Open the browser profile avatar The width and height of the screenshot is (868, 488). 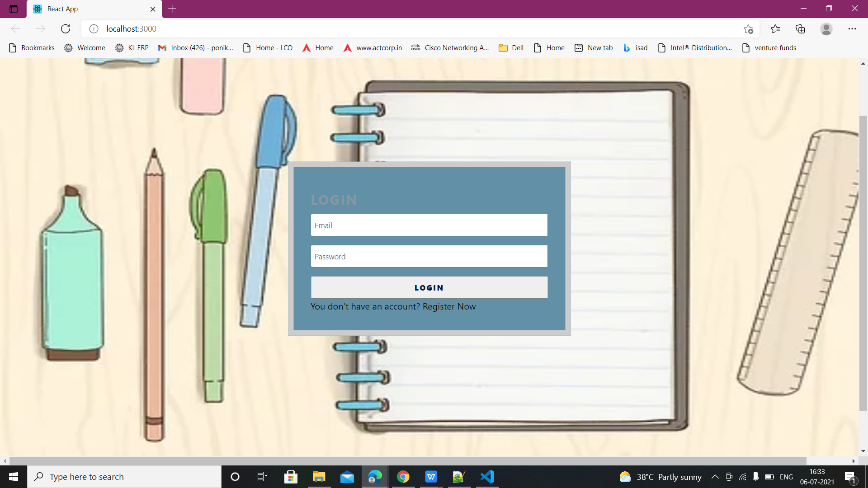(826, 29)
